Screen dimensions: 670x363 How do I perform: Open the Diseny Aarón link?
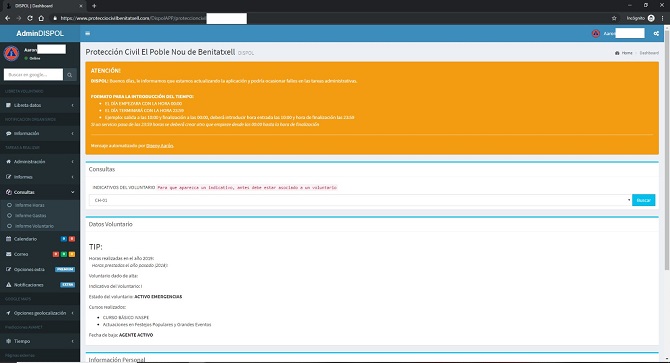160,146
